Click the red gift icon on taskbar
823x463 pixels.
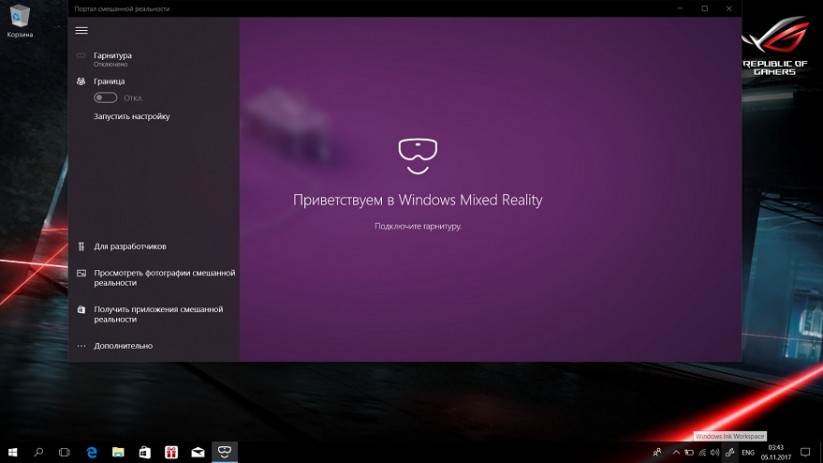(171, 452)
